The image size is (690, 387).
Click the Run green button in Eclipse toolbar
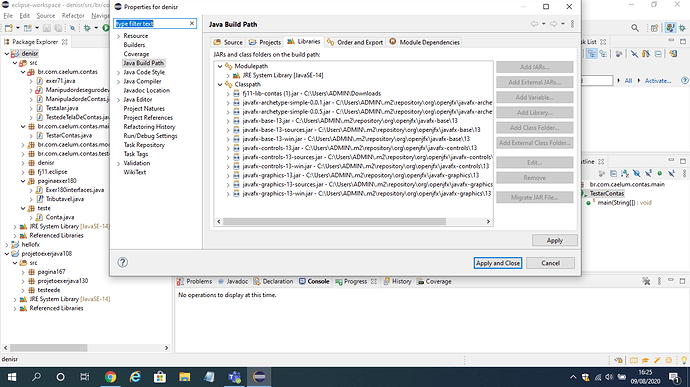[106, 28]
